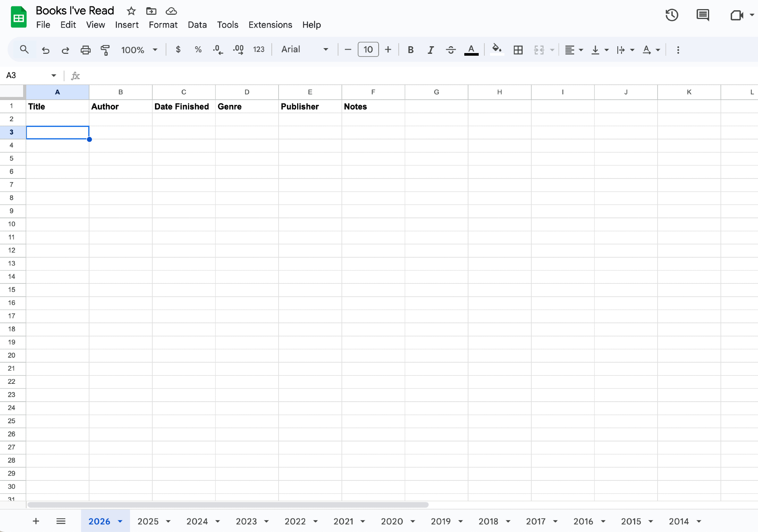
Task: Open the borders tool
Action: (x=518, y=50)
